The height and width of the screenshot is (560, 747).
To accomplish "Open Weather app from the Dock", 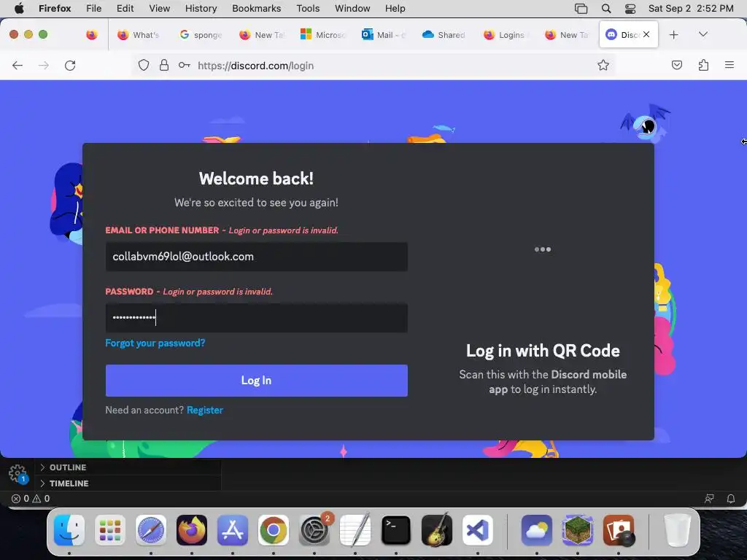I will click(537, 531).
